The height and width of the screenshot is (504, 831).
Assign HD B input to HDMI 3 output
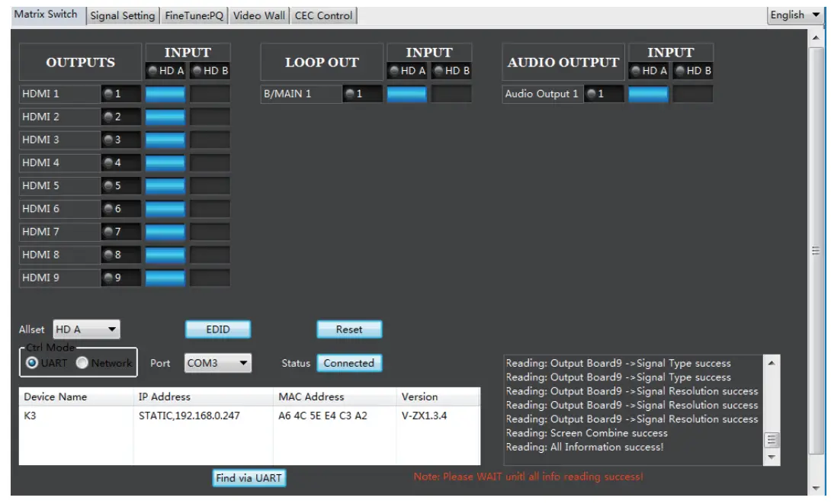point(210,140)
